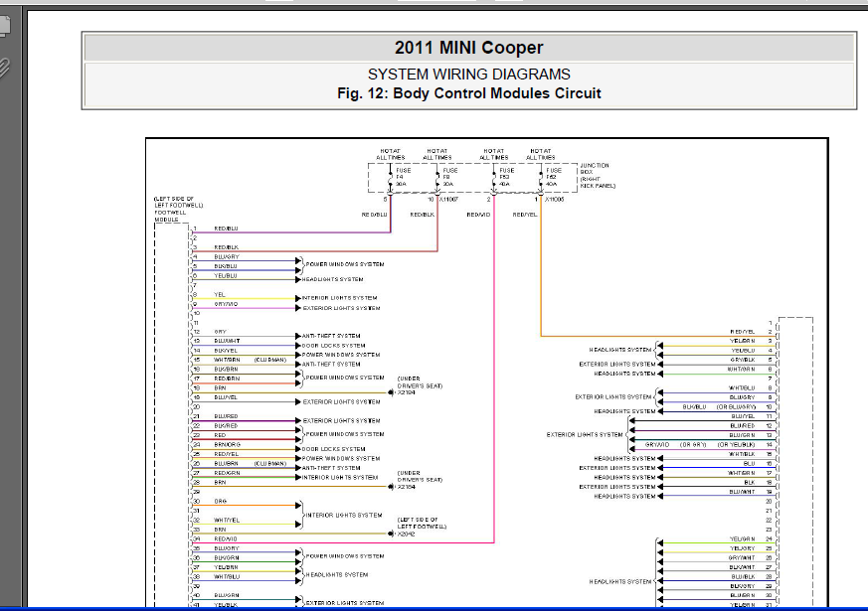This screenshot has height=611, width=868.
Task: Click 'BLK/BRN' wire label at left pin 16
Action: click(x=226, y=370)
